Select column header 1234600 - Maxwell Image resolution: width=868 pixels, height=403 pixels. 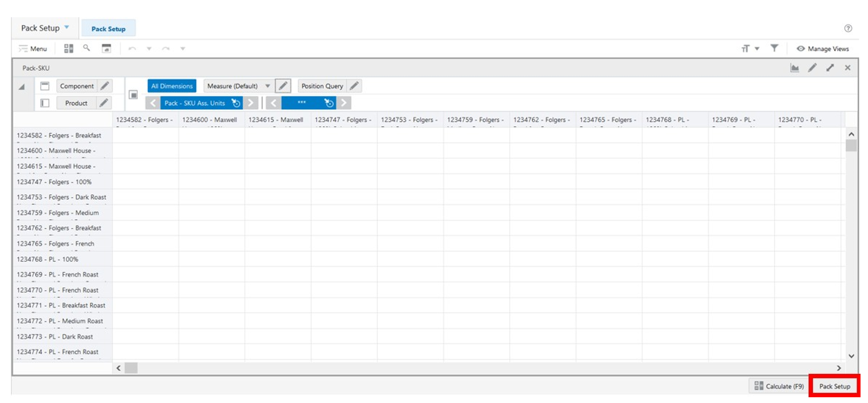click(212, 120)
